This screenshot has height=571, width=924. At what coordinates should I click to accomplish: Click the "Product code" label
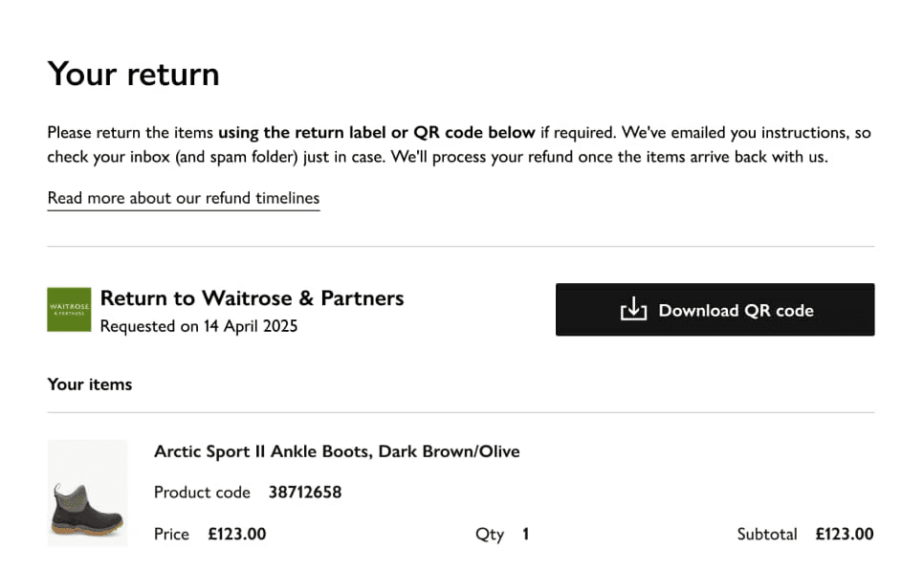202,493
